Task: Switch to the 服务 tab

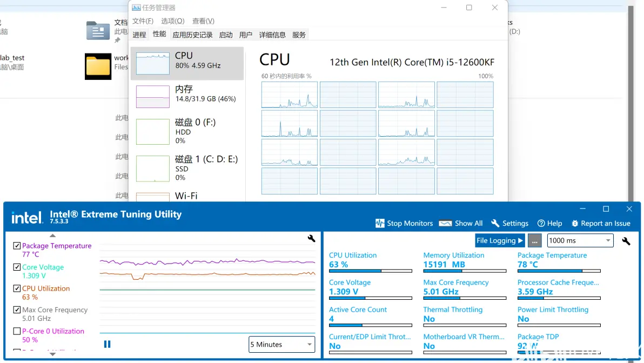Action: [299, 35]
